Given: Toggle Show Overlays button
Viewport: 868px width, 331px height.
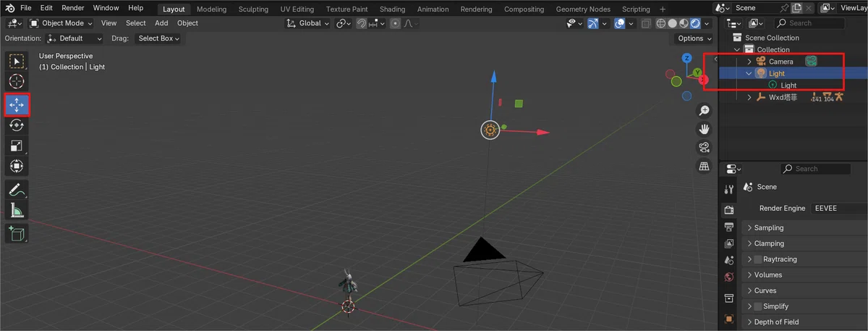Looking at the screenshot, I should (620, 23).
